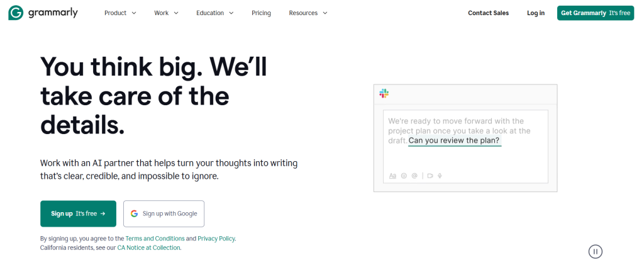This screenshot has height=272, width=644.
Task: Go to the Pricing page
Action: [261, 13]
